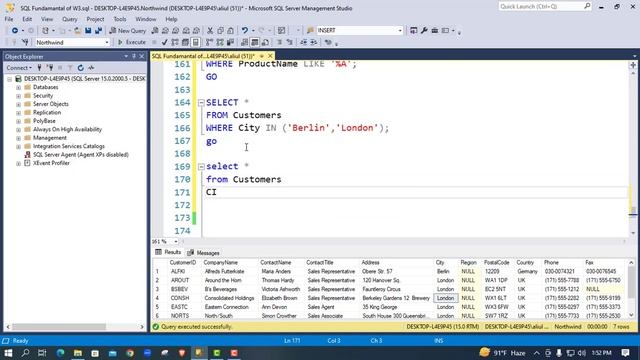Click the Cut scissors icon
640x360 pixels.
[210, 31]
